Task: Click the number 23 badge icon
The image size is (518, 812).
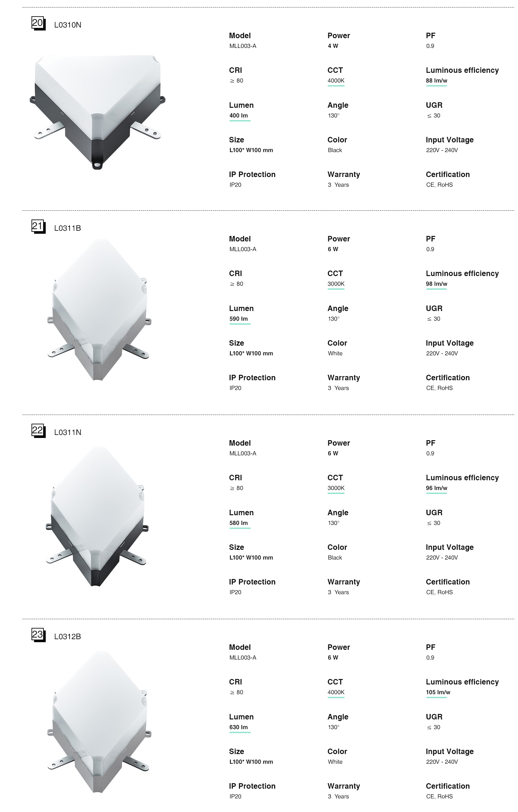Action: coord(38,635)
